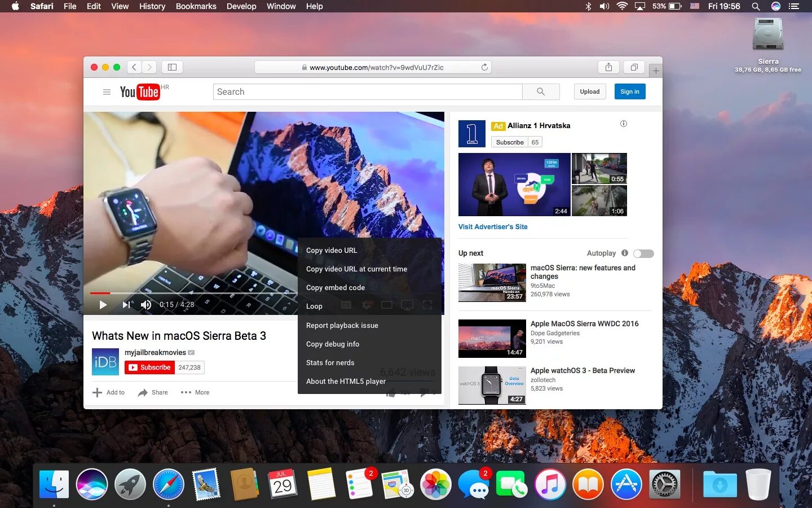Open the myjailbreakmovies channel name link
This screenshot has height=508, width=812.
click(x=155, y=352)
